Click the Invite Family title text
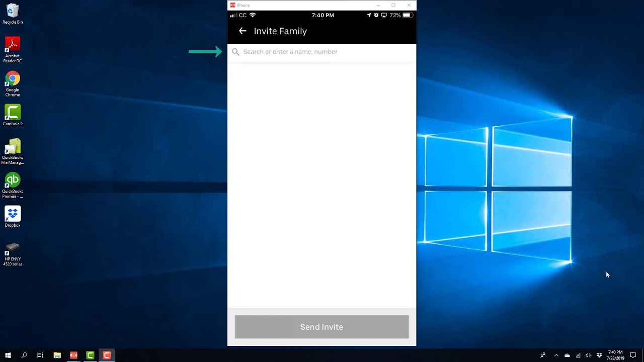This screenshot has width=644, height=362. pyautogui.click(x=280, y=31)
